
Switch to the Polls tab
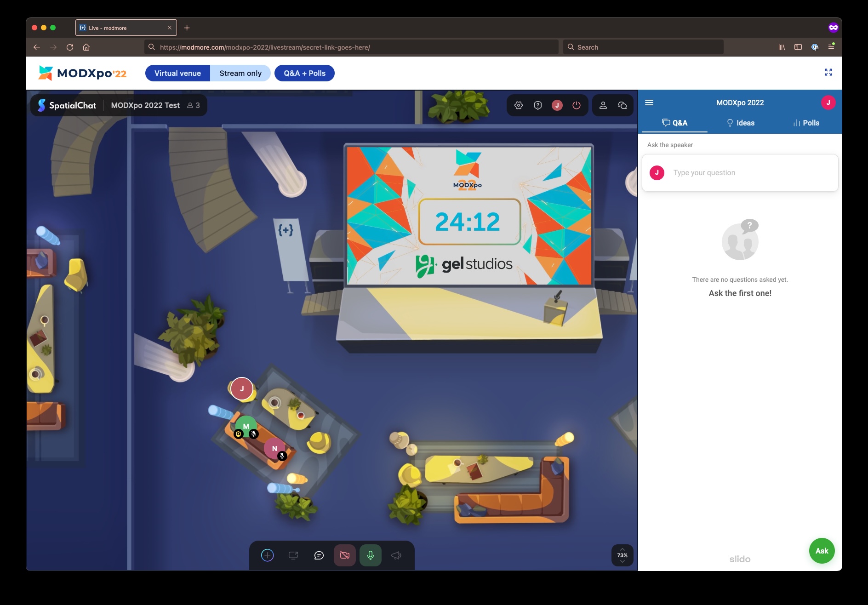[806, 123]
